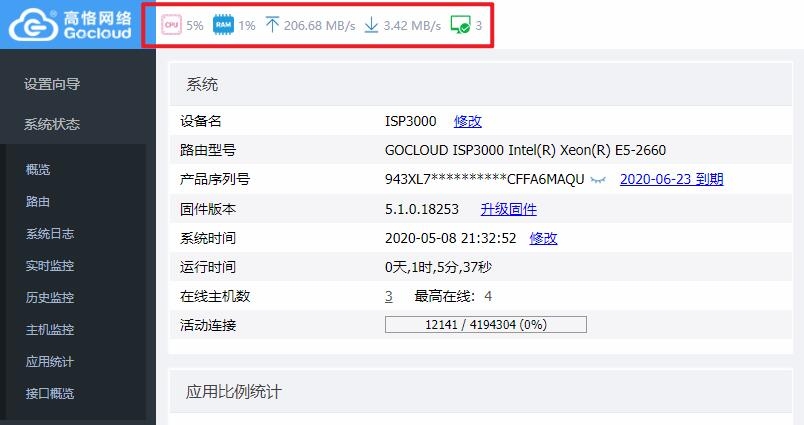Click the 应用比例统计 panel header
This screenshot has height=425, width=804.
[480, 392]
